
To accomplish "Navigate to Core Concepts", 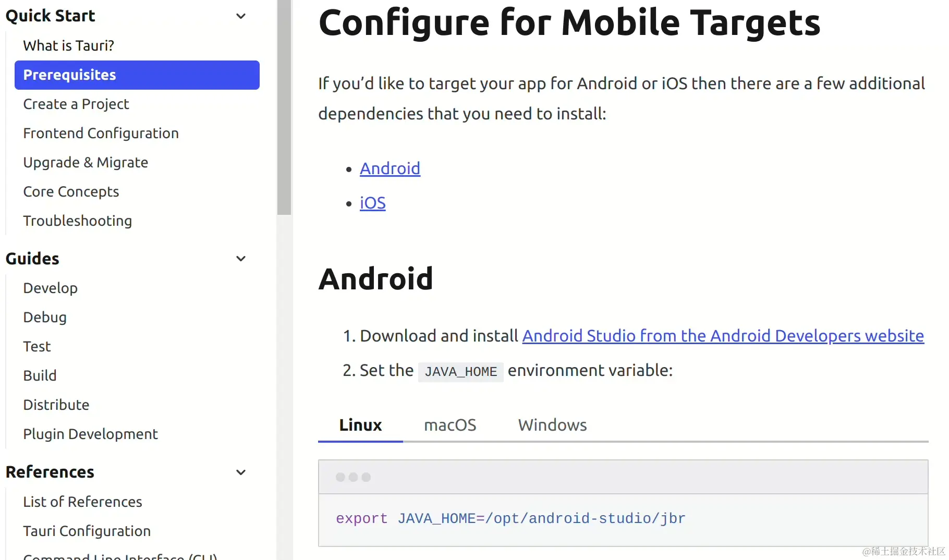I will point(71,192).
